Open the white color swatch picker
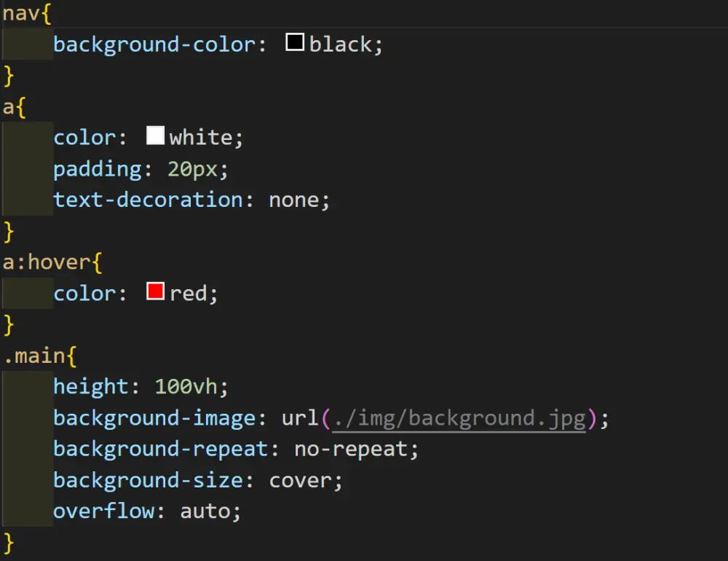 pyautogui.click(x=155, y=136)
